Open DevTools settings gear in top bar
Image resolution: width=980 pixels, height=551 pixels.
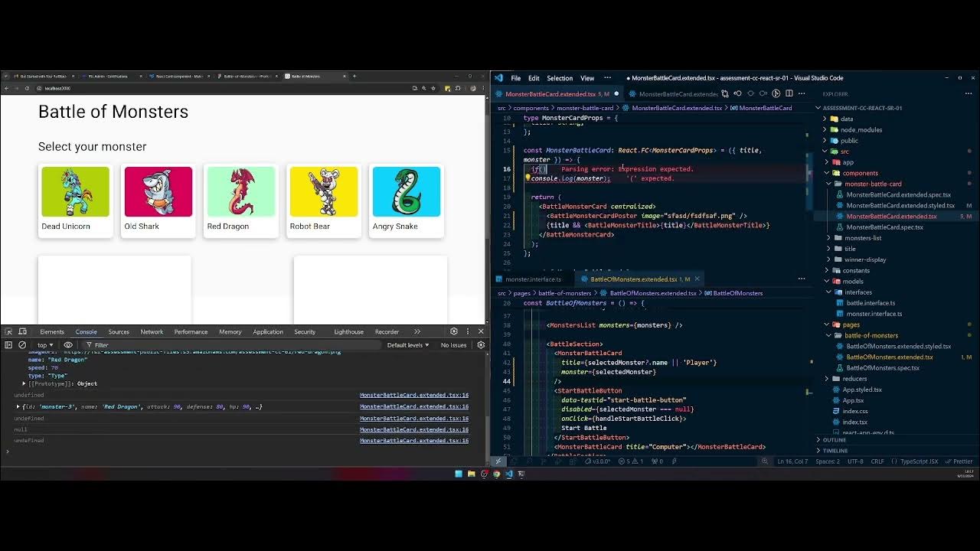pos(454,331)
